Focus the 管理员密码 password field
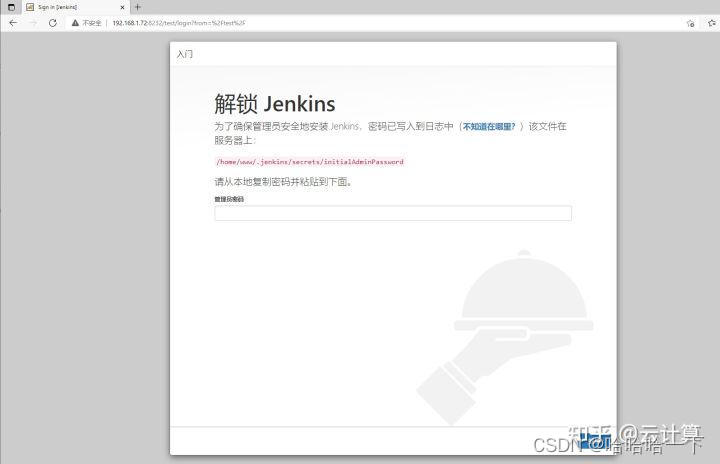Screen dimensions: 720x464 coord(393,213)
